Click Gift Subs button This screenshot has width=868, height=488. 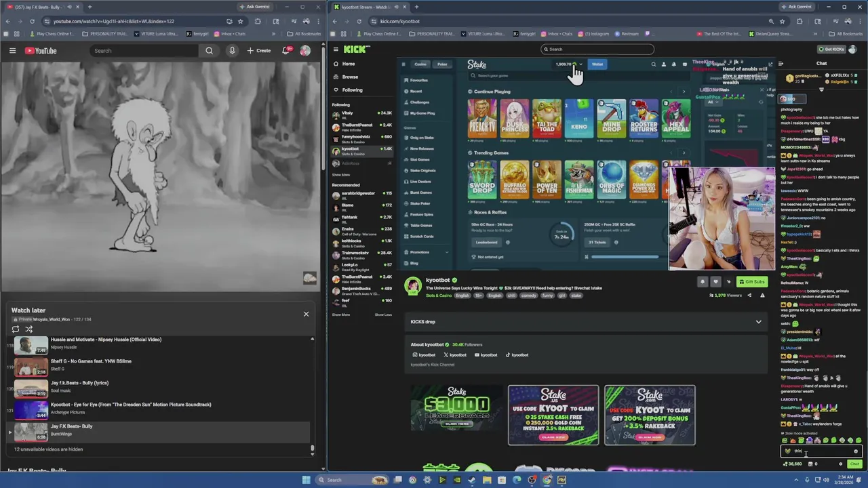click(x=752, y=282)
